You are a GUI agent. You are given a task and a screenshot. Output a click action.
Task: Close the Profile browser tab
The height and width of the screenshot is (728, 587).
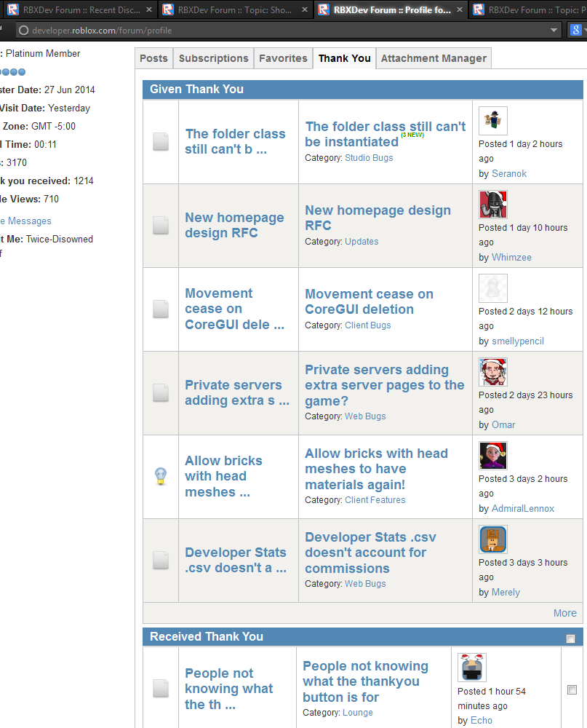point(460,9)
